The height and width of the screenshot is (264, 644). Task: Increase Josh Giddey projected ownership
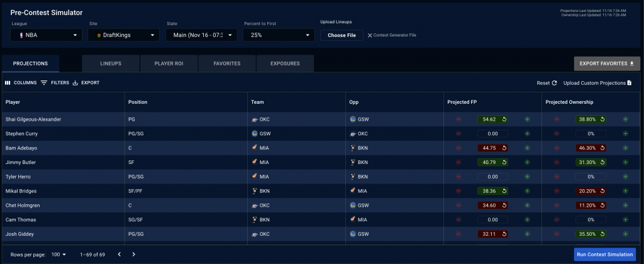click(626, 234)
